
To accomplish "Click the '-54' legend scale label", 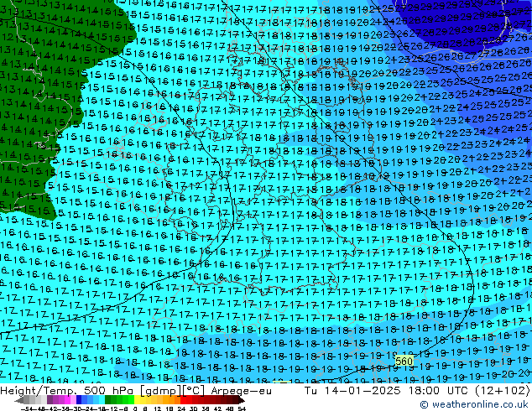I will coord(27,408).
